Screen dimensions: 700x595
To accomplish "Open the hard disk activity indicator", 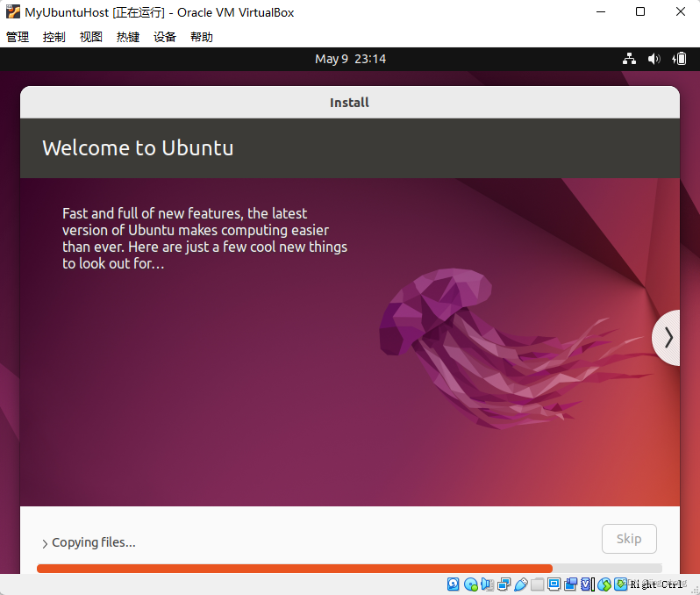I will (x=454, y=584).
